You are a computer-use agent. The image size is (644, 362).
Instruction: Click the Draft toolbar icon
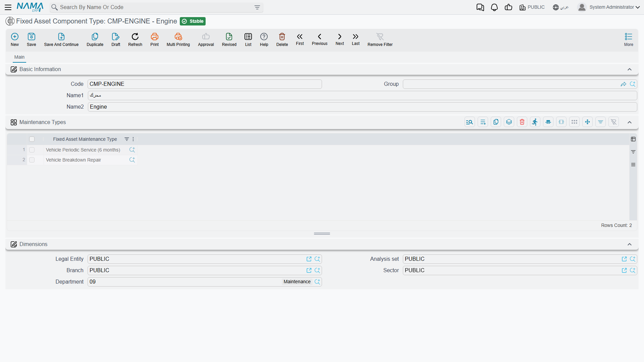(x=116, y=40)
